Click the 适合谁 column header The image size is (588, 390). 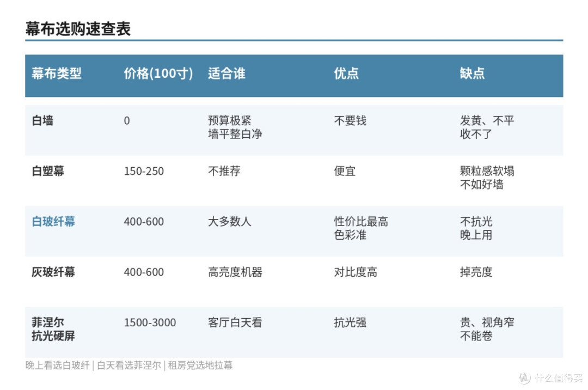click(226, 73)
